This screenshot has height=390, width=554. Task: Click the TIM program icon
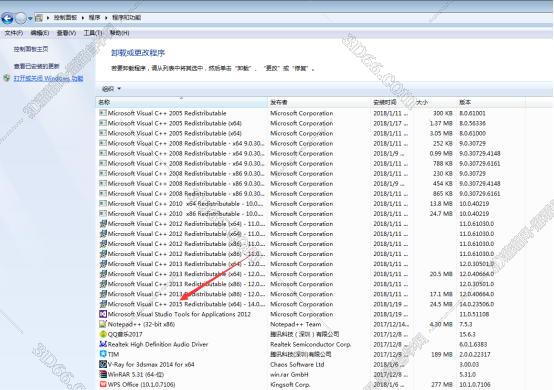(103, 354)
